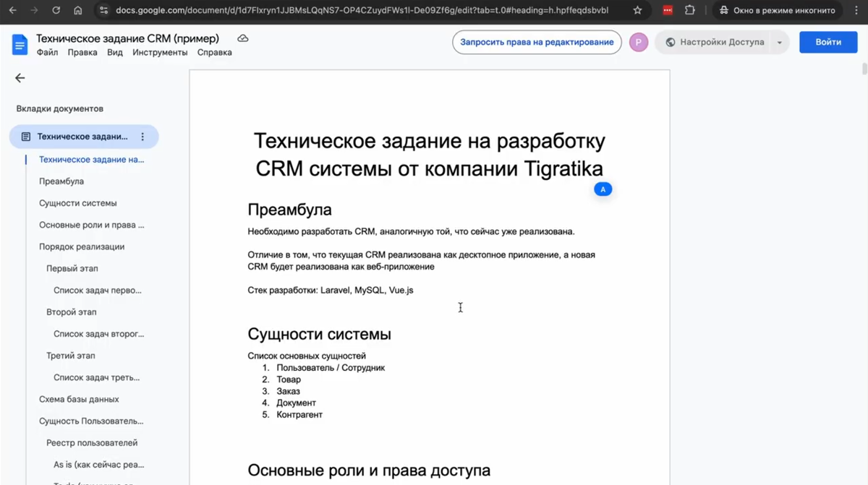Click the vertical page scrollbar thumb
Image resolution: width=868 pixels, height=485 pixels.
pyautogui.click(x=864, y=69)
